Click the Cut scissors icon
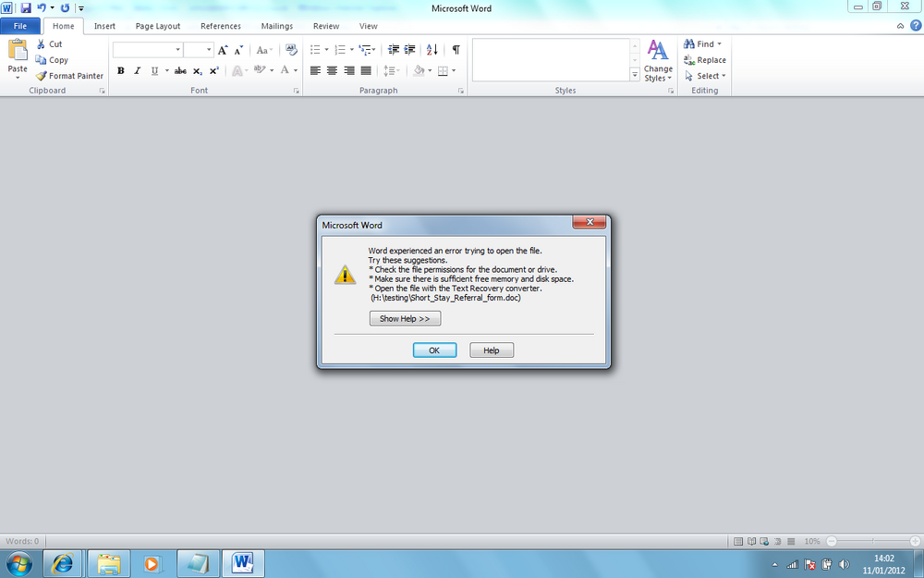Image resolution: width=924 pixels, height=578 pixels. pos(41,44)
